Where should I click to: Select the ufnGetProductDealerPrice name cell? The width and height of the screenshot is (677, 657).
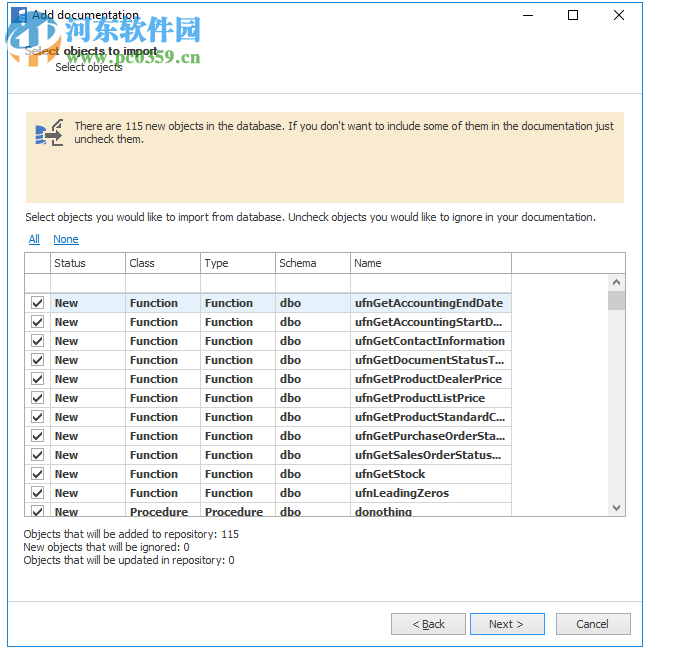tap(431, 379)
